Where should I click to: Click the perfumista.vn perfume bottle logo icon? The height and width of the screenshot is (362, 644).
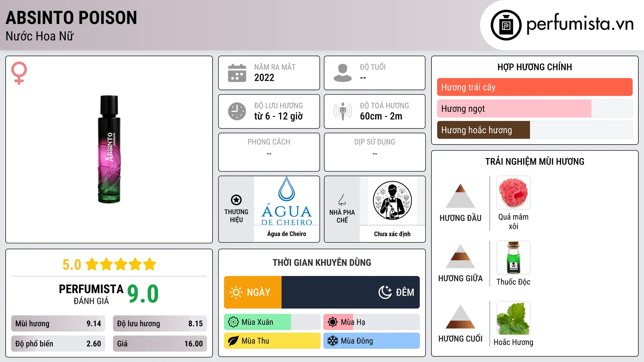coord(506,25)
